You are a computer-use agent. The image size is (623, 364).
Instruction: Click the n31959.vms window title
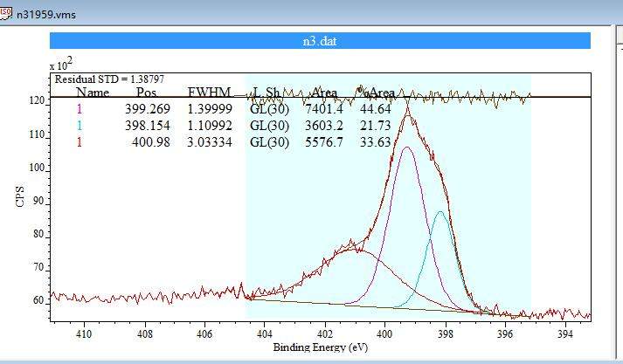(x=46, y=15)
